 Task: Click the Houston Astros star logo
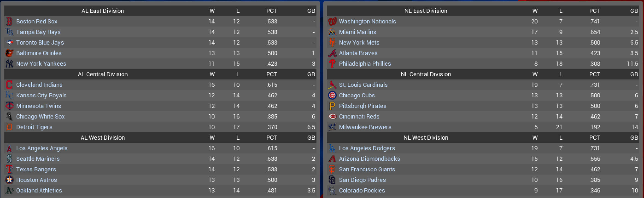point(9,180)
